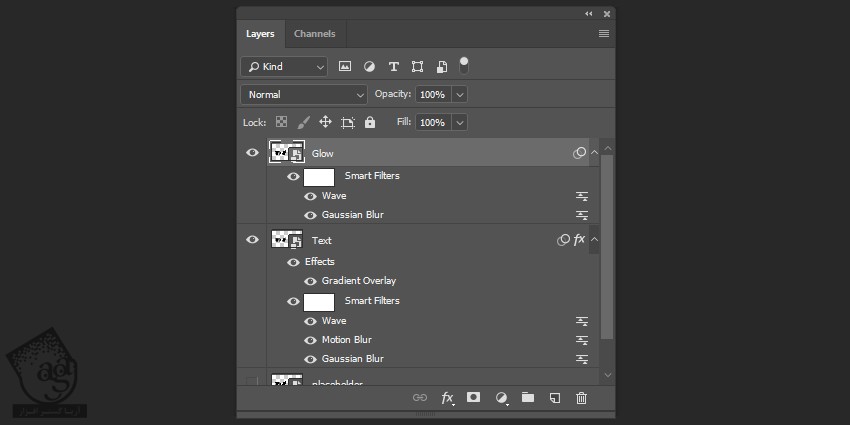Click the lock all padlock icon
The width and height of the screenshot is (850, 425).
coord(370,122)
